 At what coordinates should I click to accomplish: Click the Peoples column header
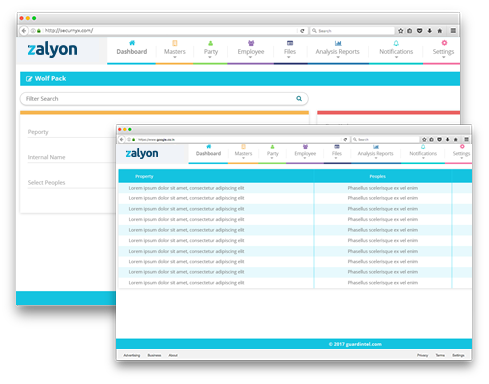(377, 176)
